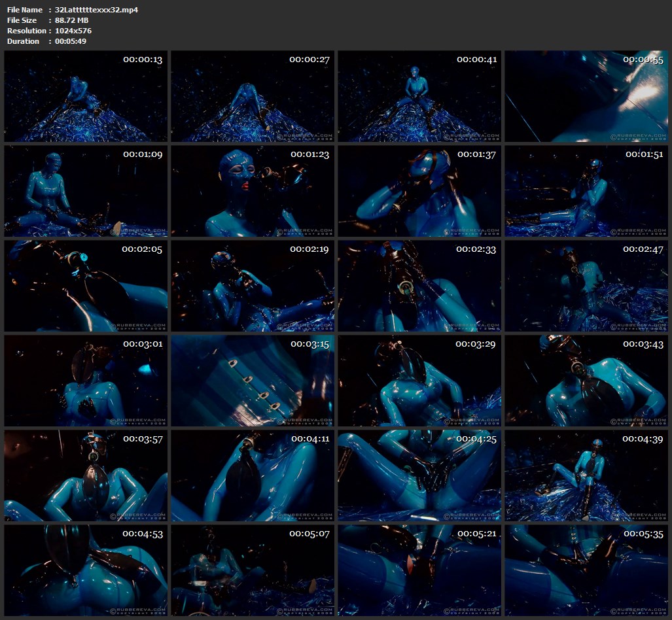Click the frame at 00:04:11
The width and height of the screenshot is (672, 620).
pyautogui.click(x=253, y=475)
